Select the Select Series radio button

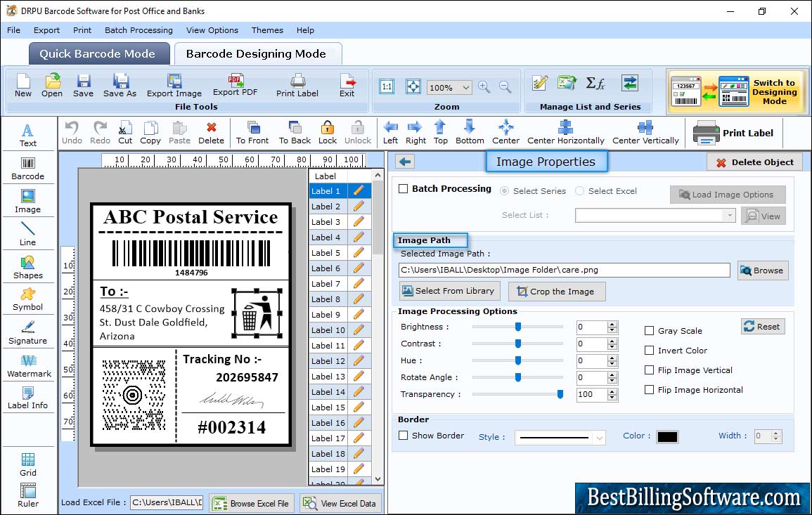click(504, 191)
